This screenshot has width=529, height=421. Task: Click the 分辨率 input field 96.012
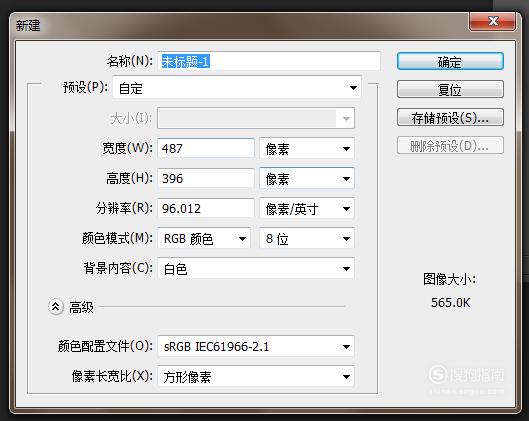[x=205, y=208]
